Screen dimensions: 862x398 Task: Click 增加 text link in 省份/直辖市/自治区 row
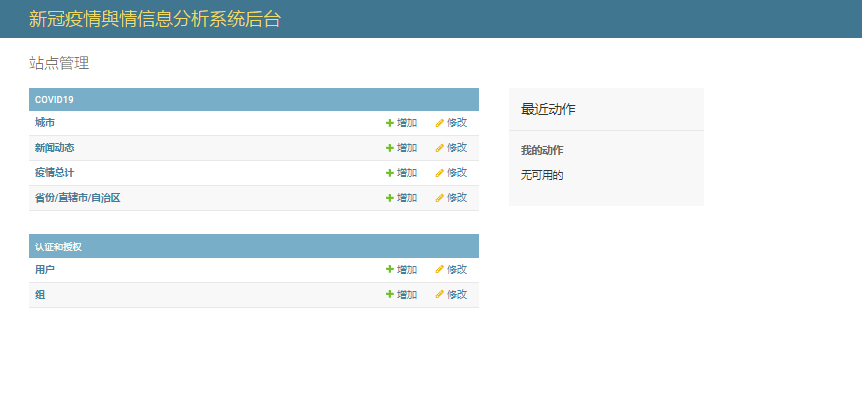click(x=407, y=198)
